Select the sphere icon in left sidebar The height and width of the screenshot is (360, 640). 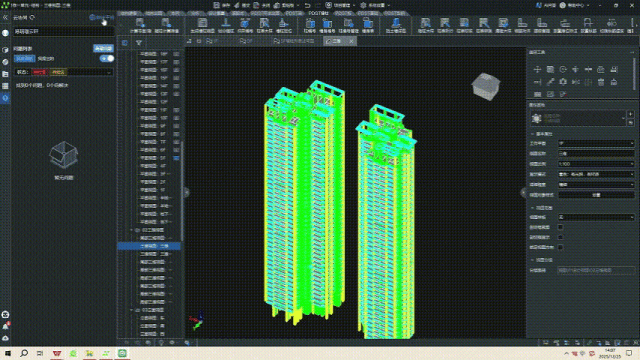pyautogui.click(x=5, y=62)
